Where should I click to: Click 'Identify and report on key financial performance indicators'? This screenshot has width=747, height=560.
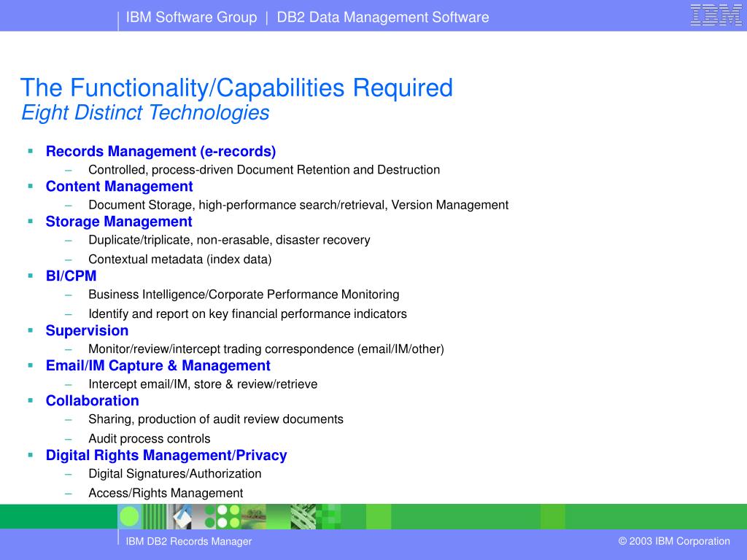coord(248,314)
